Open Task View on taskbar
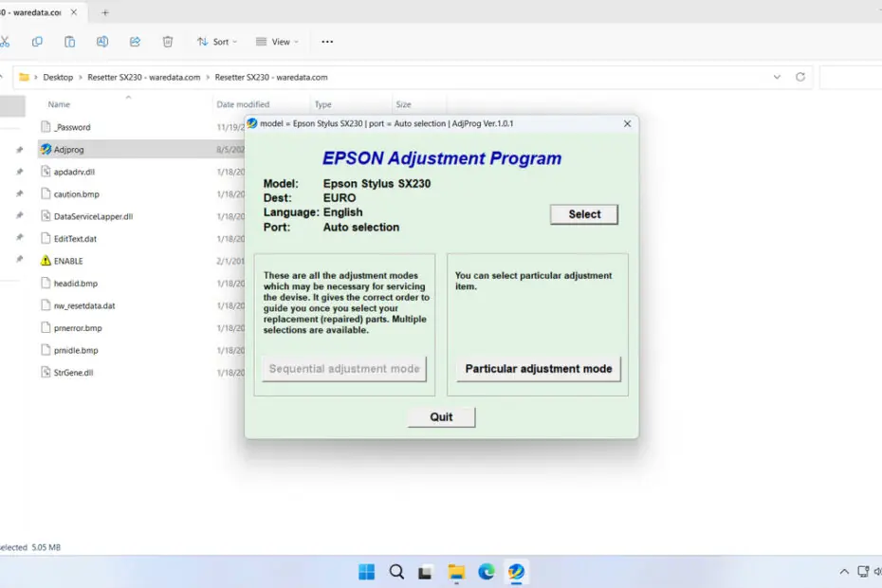The image size is (882, 588). [426, 572]
